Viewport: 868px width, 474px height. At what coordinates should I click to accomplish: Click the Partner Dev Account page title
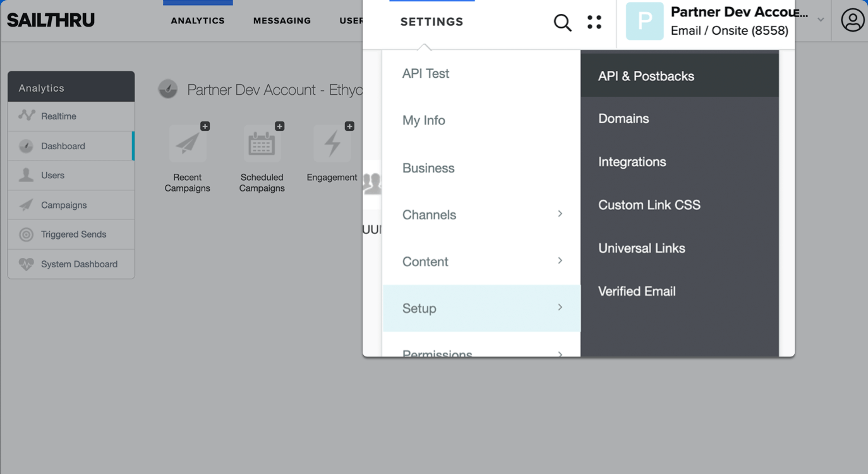[275, 90]
